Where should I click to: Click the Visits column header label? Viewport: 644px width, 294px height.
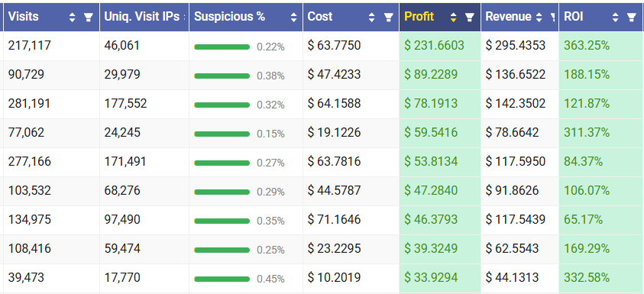click(24, 17)
